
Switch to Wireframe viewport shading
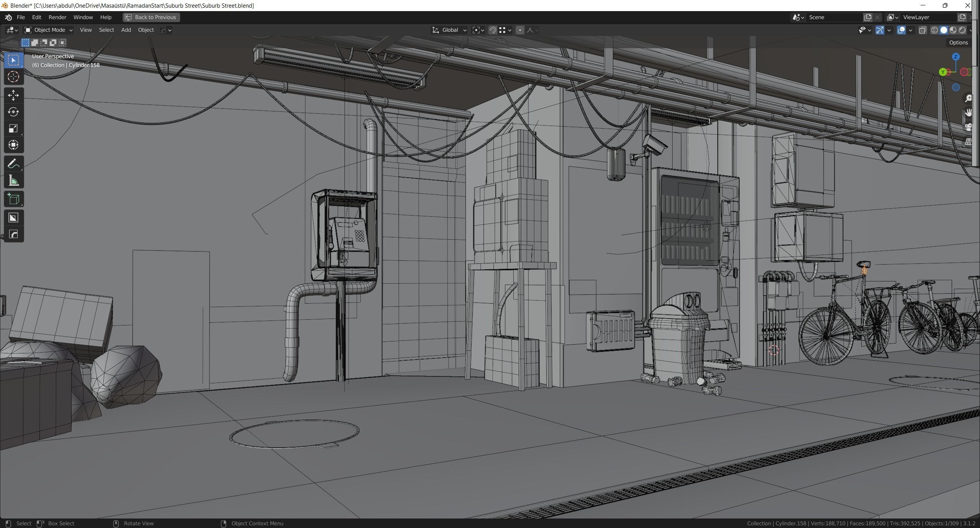tap(934, 30)
